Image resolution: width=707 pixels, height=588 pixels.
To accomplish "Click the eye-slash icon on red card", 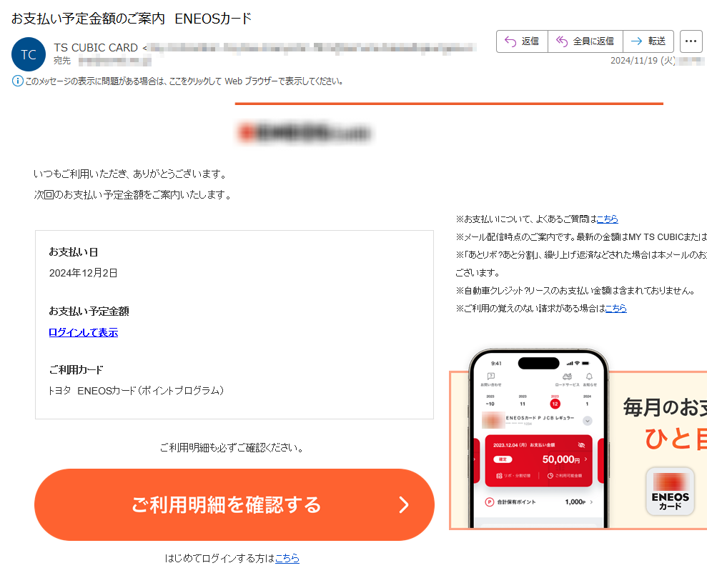I will click(581, 444).
